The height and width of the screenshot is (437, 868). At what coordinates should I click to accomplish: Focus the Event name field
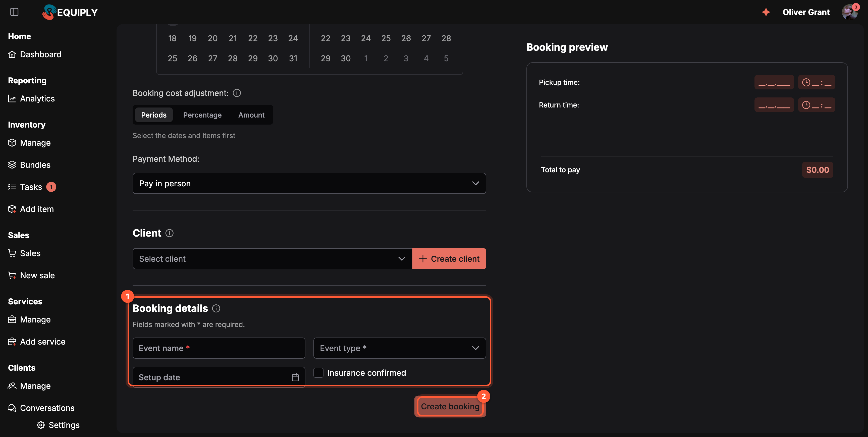(219, 348)
